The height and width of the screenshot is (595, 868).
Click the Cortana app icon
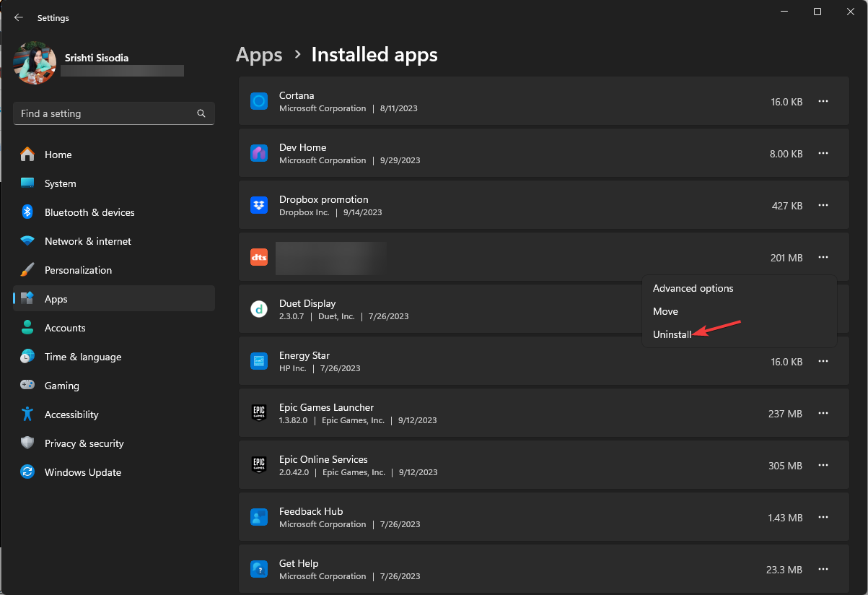259,101
